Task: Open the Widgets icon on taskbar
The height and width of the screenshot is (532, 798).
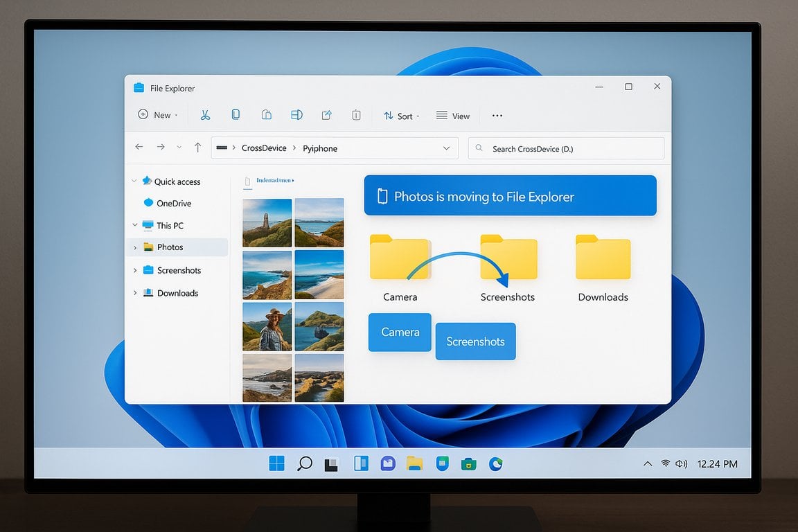Action: pyautogui.click(x=361, y=463)
